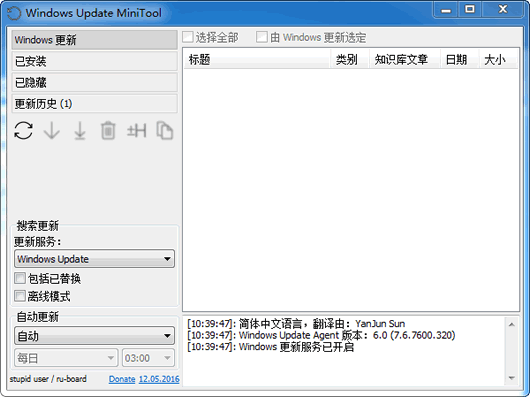Click the log line 简体中文语言 translation
Image resolution: width=530 pixels, height=397 pixels.
tap(296, 324)
